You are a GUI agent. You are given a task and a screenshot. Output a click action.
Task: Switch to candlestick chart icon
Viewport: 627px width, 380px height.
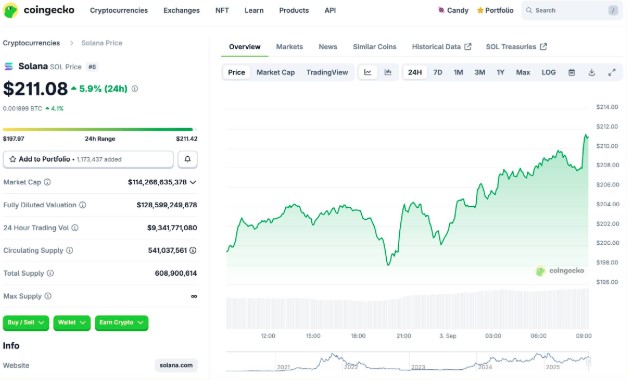[387, 72]
